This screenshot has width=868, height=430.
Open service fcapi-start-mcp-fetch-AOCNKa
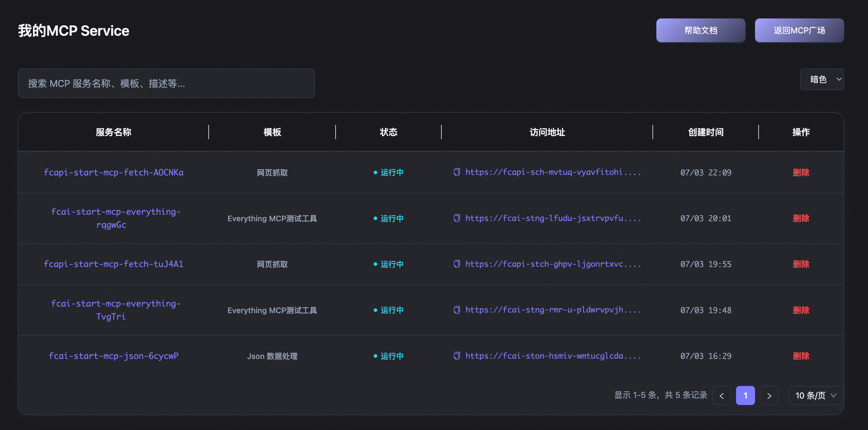point(114,172)
